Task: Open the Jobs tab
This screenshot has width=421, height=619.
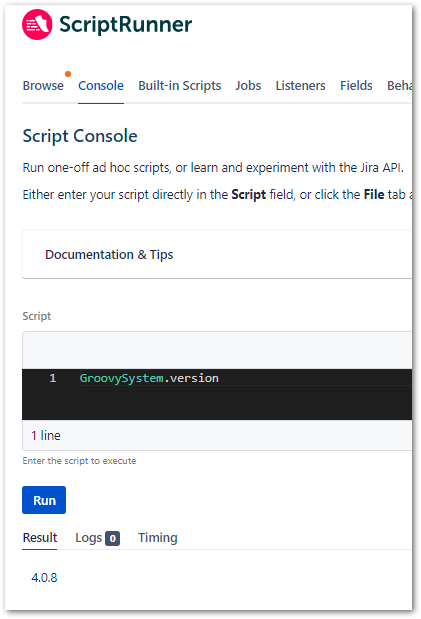Action: click(248, 86)
